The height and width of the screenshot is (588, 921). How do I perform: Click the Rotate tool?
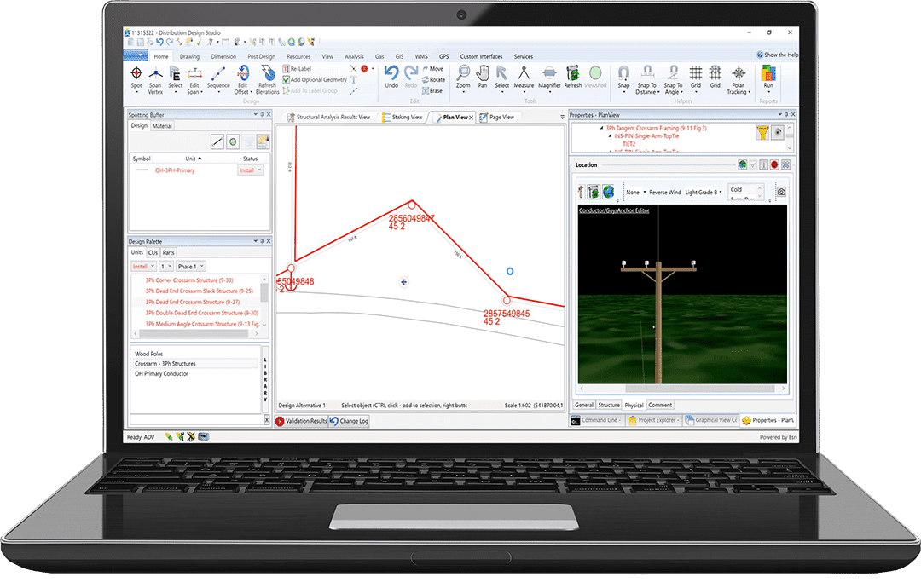click(433, 80)
